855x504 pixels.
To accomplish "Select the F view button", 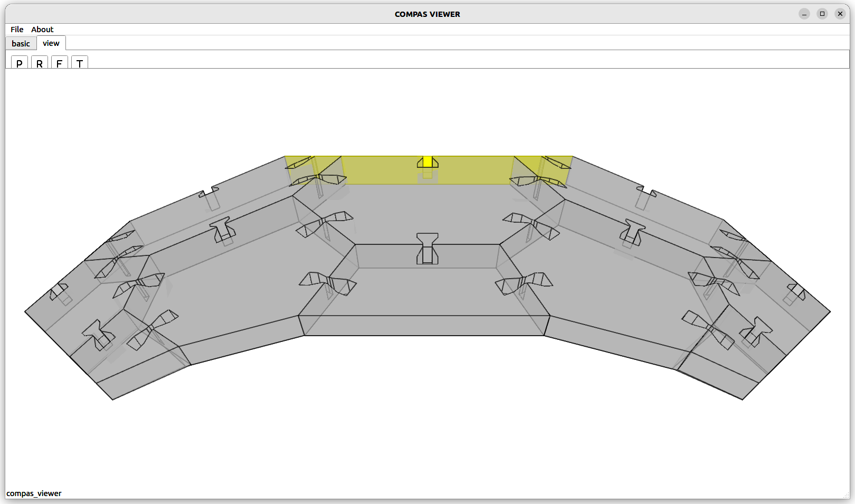I will 59,63.
